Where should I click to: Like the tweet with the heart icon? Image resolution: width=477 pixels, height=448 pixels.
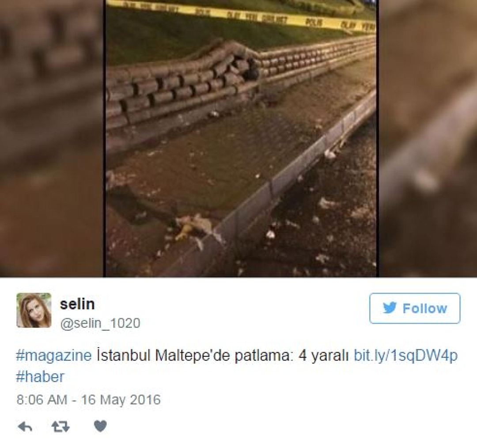[x=100, y=426]
